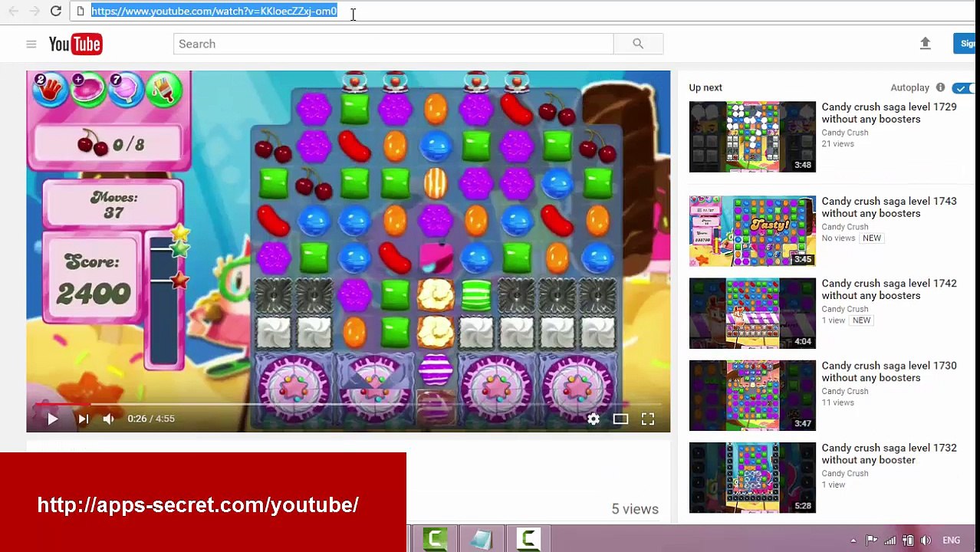
Task: Switch input language ENG indicator
Action: pyautogui.click(x=951, y=540)
